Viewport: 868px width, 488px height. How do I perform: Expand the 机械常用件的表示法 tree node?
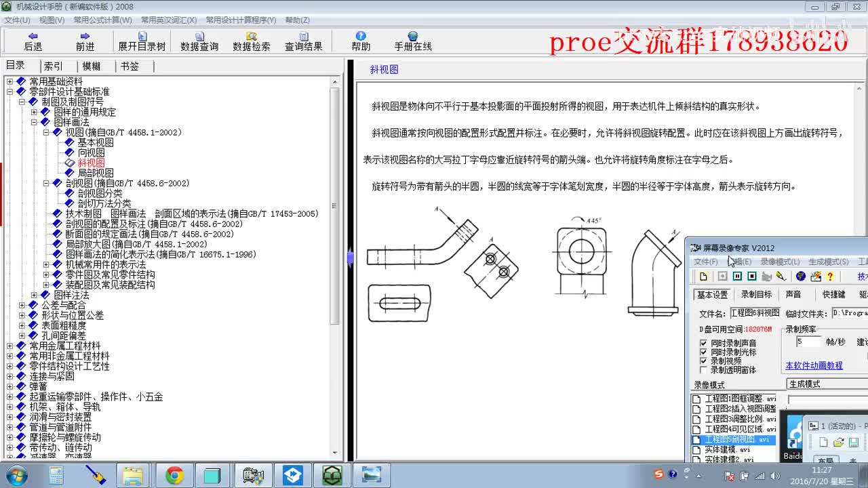(x=46, y=264)
